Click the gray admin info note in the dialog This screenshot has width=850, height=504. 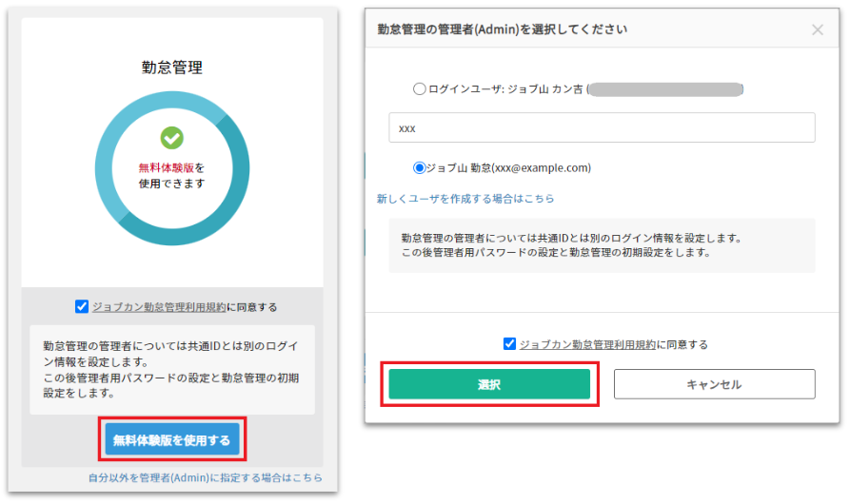coord(602,245)
